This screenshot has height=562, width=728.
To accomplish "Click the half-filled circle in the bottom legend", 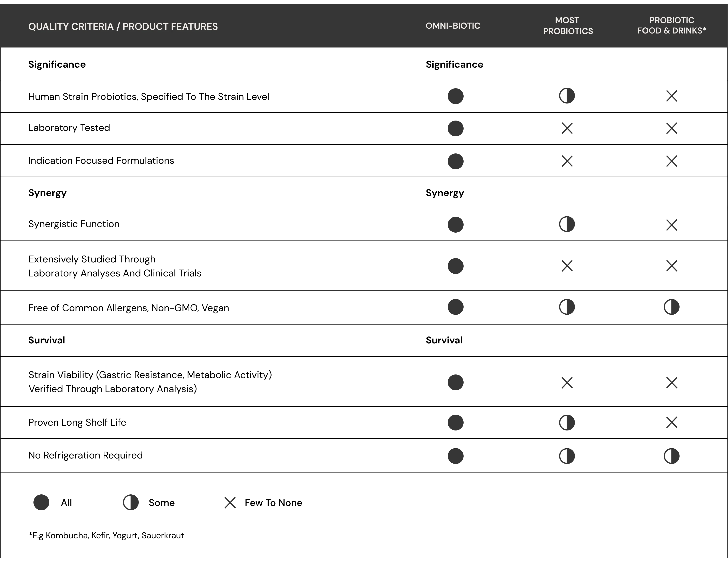I will tap(130, 502).
